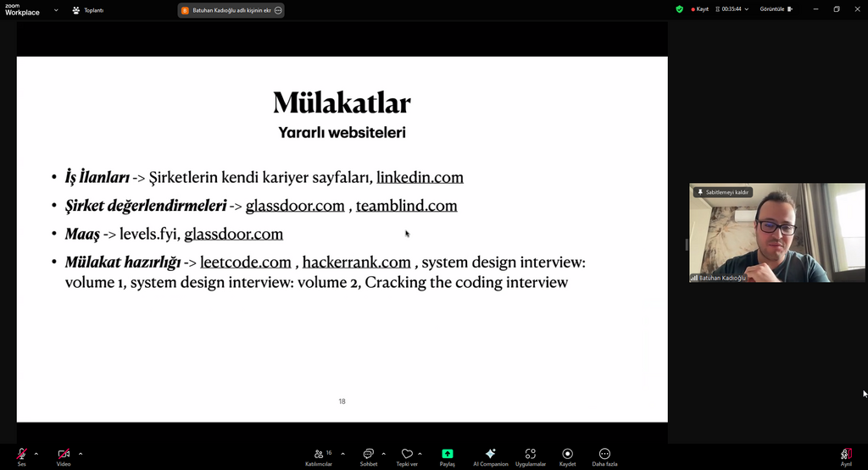Open the Katılımcılar participants panel
Viewport: 868px width, 470px height.
[319, 456]
